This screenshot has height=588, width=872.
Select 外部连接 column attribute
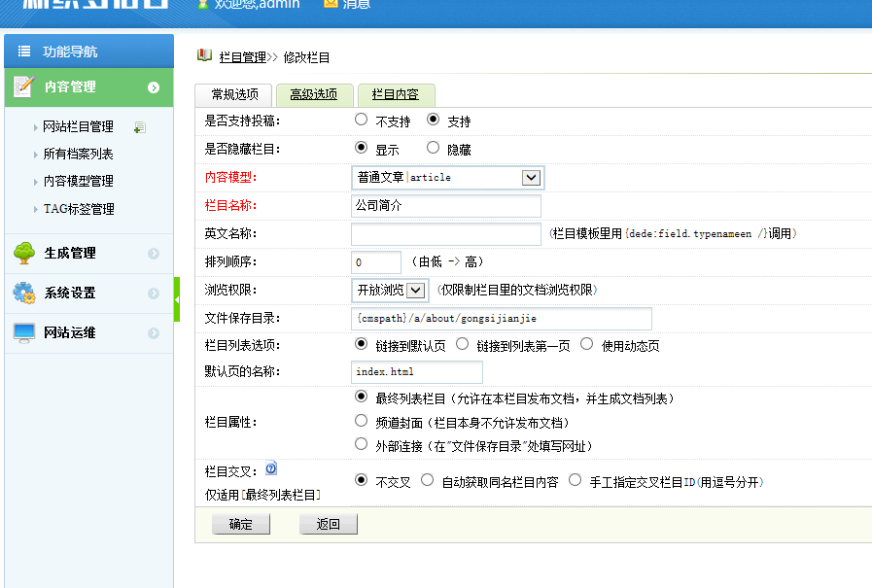click(361, 444)
